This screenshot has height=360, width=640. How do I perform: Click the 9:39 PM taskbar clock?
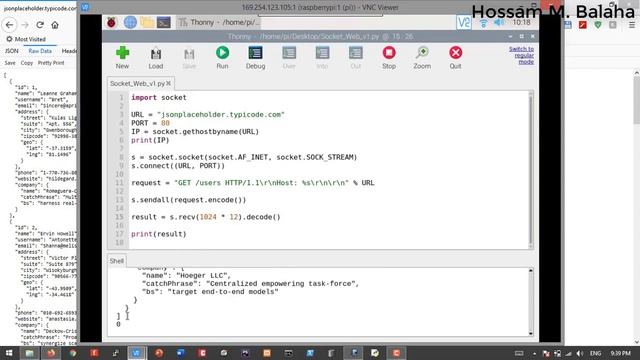point(620,353)
